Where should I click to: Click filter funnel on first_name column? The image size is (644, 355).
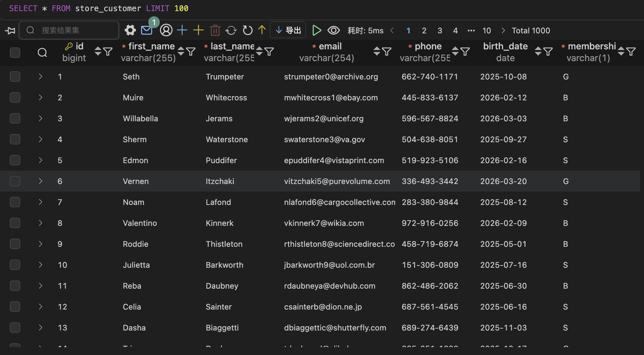(191, 51)
